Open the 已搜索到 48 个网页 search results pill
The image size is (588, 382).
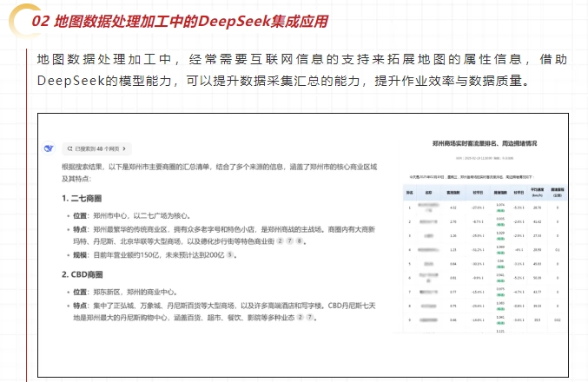coord(96,148)
